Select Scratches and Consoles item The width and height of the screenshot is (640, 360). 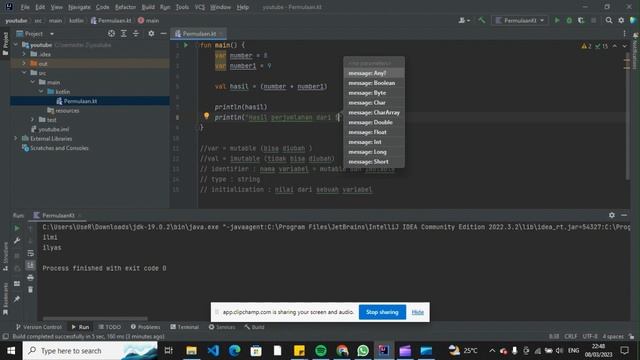(59, 148)
